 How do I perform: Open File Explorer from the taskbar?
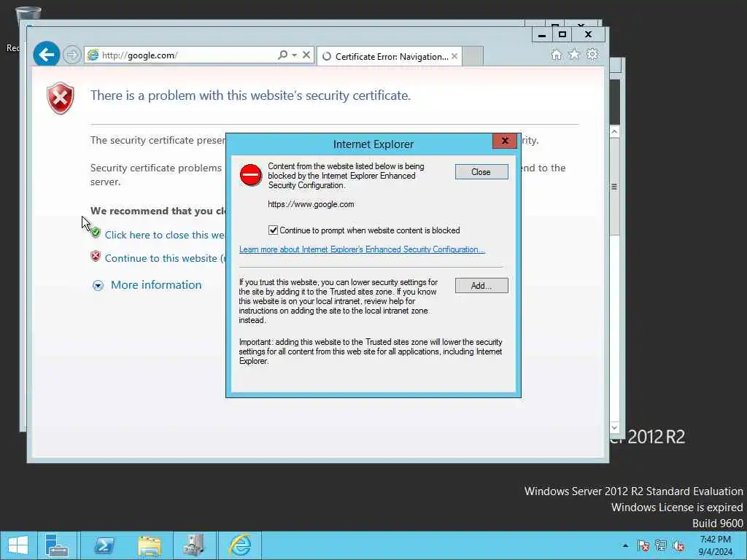pyautogui.click(x=149, y=545)
